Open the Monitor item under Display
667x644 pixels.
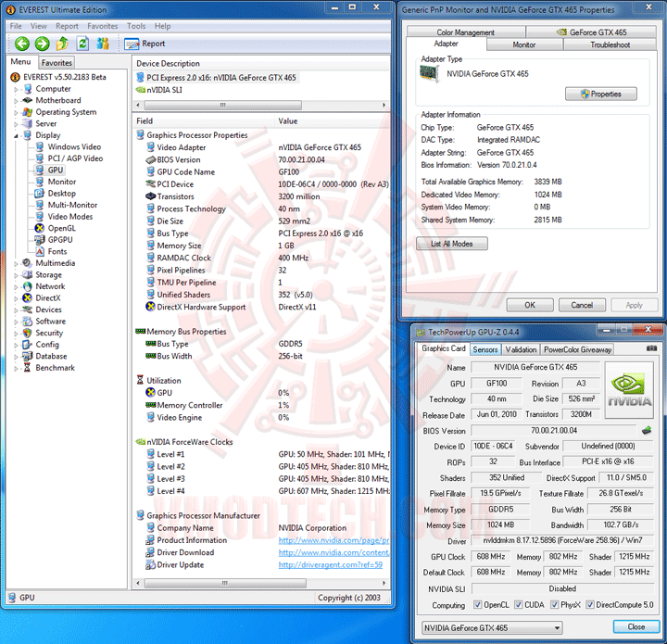(x=56, y=182)
